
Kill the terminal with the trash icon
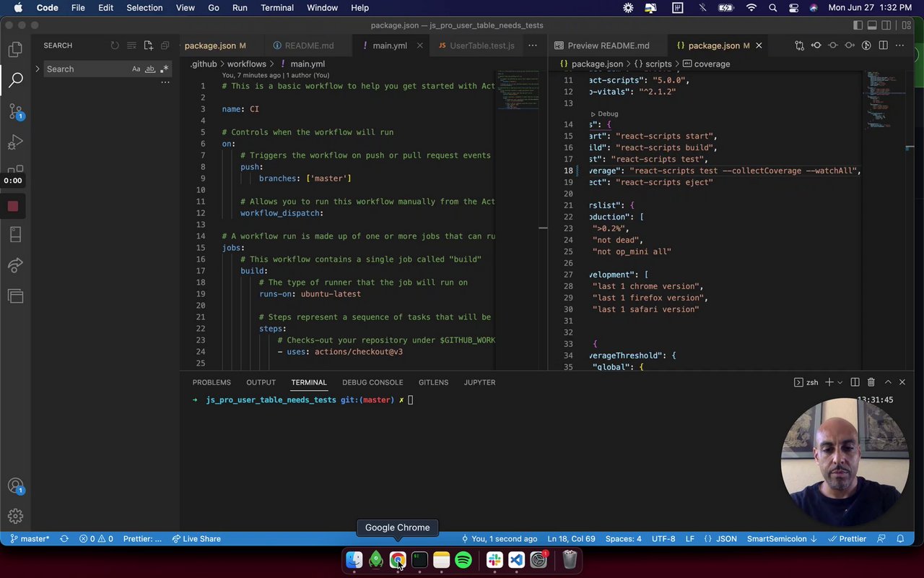tap(871, 382)
